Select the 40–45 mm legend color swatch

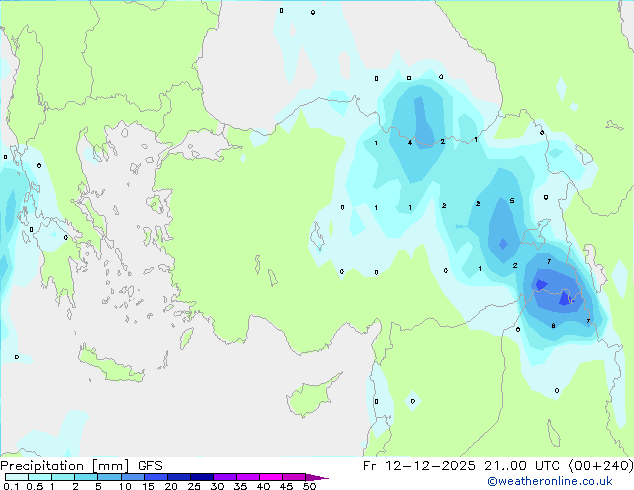tap(271, 477)
